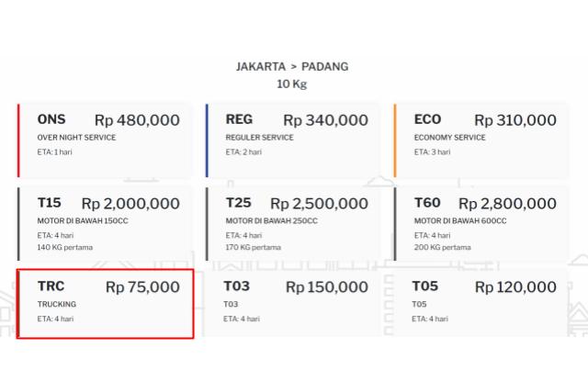Select the T60 Motor Di Bawah 600CC card
This screenshot has width=588, height=392.
point(481,223)
